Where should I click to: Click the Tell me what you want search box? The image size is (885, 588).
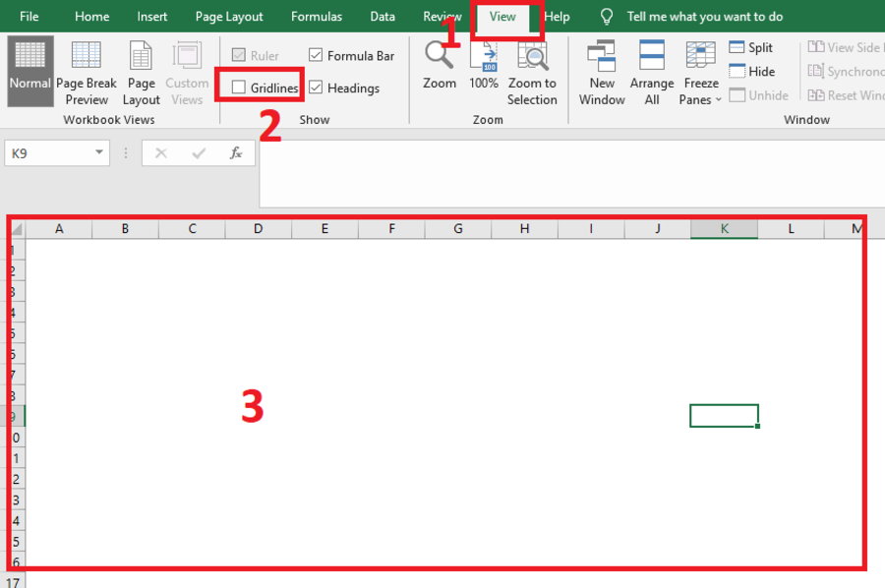pyautogui.click(x=704, y=17)
